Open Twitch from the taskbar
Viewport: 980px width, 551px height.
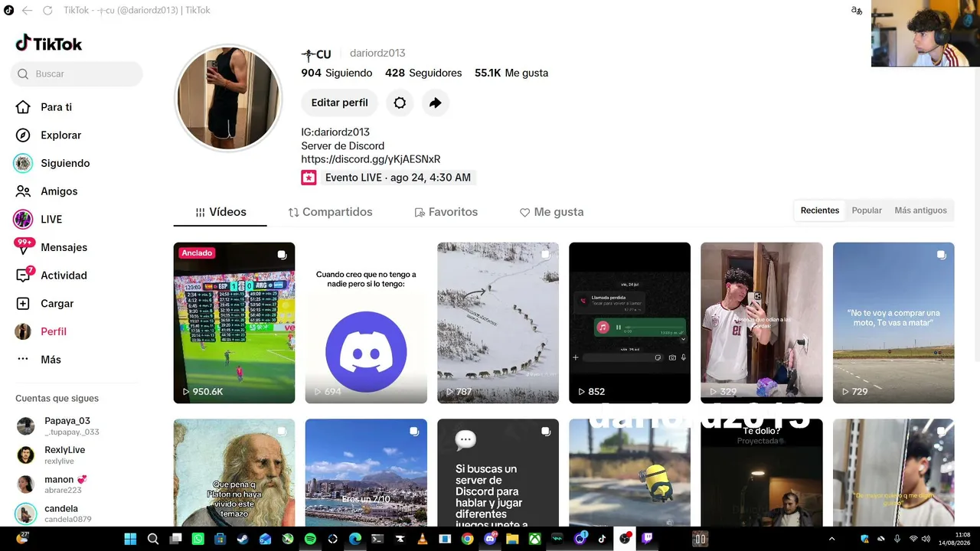coord(647,539)
